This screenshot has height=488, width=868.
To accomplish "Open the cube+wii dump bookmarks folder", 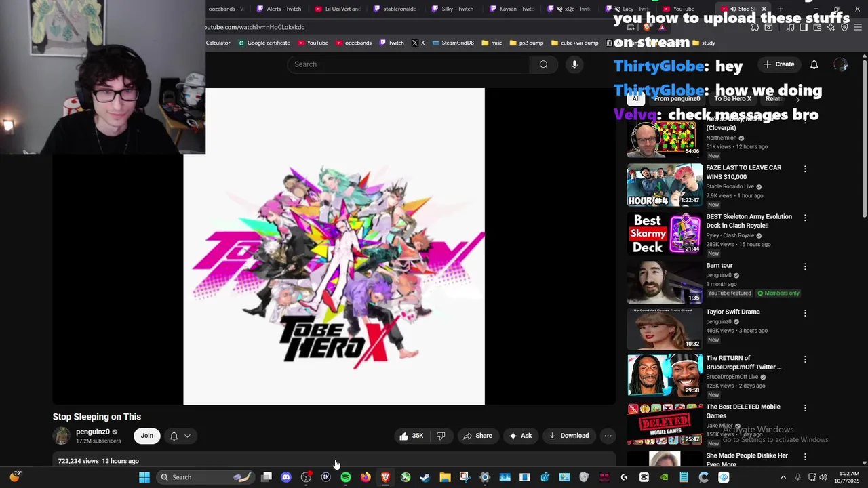I will (574, 43).
